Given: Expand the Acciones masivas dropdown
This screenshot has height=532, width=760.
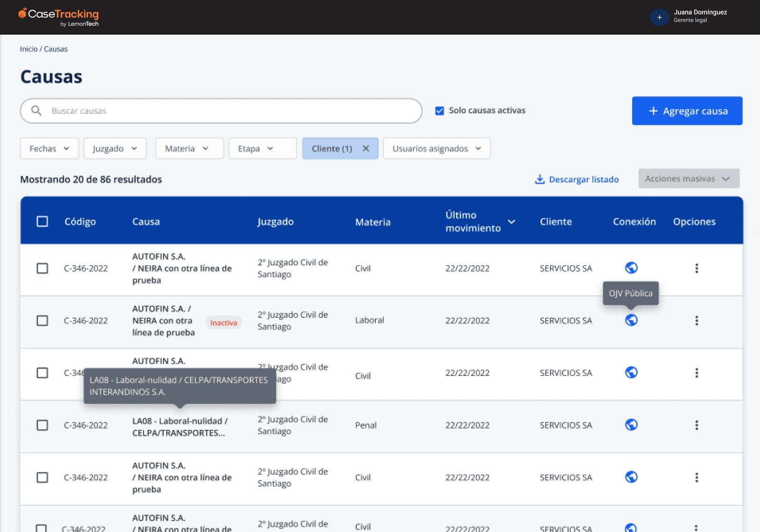Looking at the screenshot, I should pos(688,179).
